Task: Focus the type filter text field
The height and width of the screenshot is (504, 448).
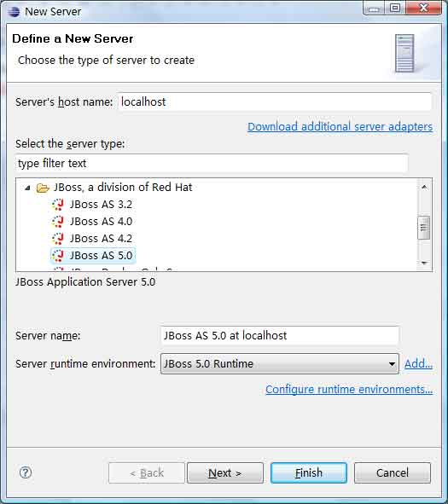Action: (x=212, y=163)
